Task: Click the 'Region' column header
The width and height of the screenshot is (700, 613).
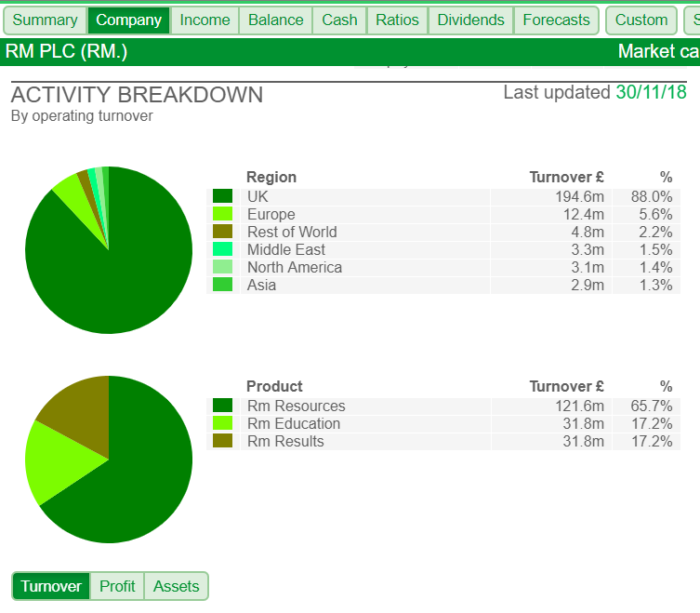Action: click(x=271, y=177)
